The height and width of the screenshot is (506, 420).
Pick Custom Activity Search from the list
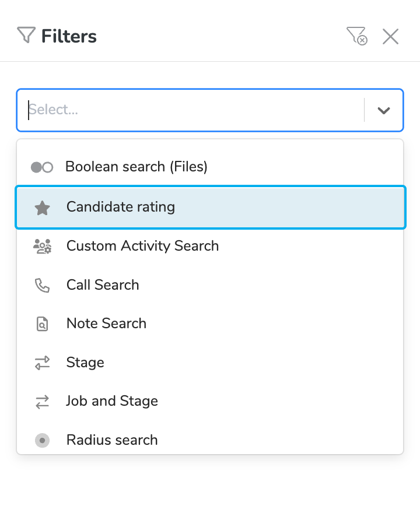(142, 246)
